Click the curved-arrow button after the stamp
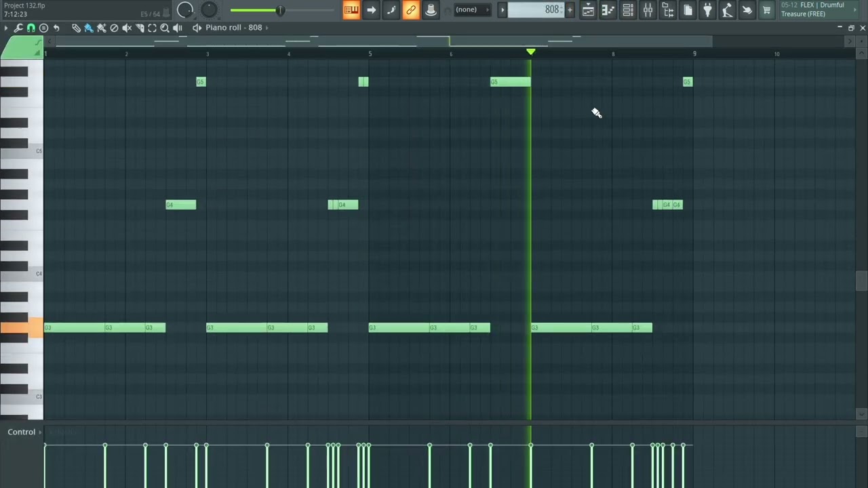The height and width of the screenshot is (488, 868). (56, 28)
